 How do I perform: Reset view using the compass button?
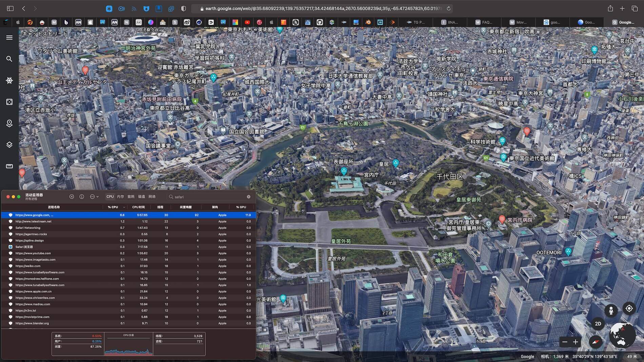[x=596, y=342]
